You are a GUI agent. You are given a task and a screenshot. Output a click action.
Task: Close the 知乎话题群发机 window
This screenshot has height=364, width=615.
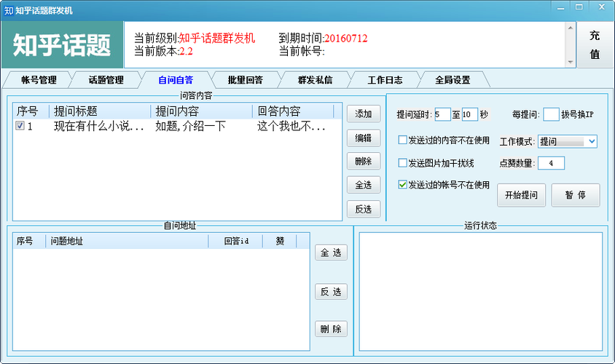[x=601, y=7]
